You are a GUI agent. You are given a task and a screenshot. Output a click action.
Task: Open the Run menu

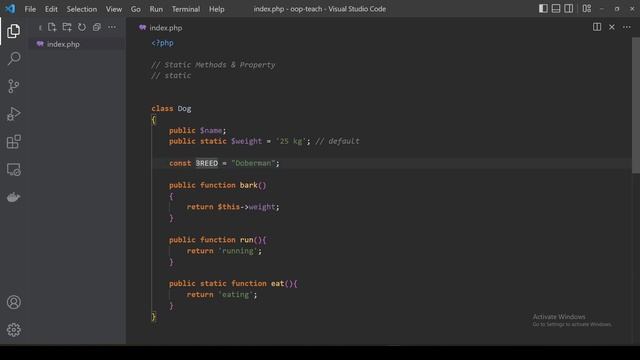click(156, 9)
